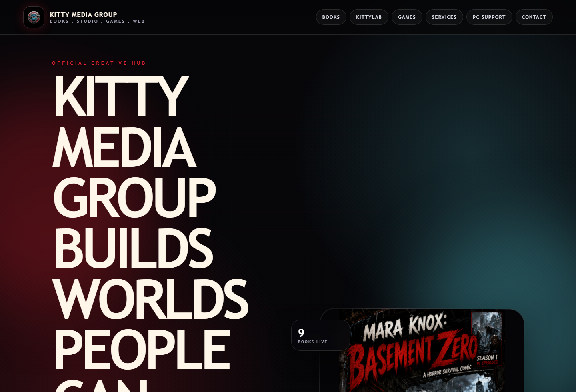This screenshot has width=576, height=392.
Task: Select PC Support in navigation
Action: tap(489, 17)
